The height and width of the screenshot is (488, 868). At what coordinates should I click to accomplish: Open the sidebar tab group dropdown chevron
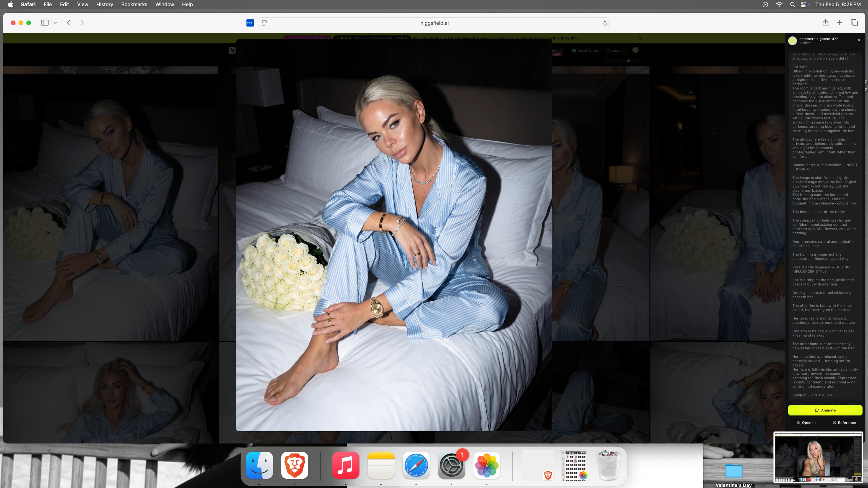pyautogui.click(x=55, y=23)
